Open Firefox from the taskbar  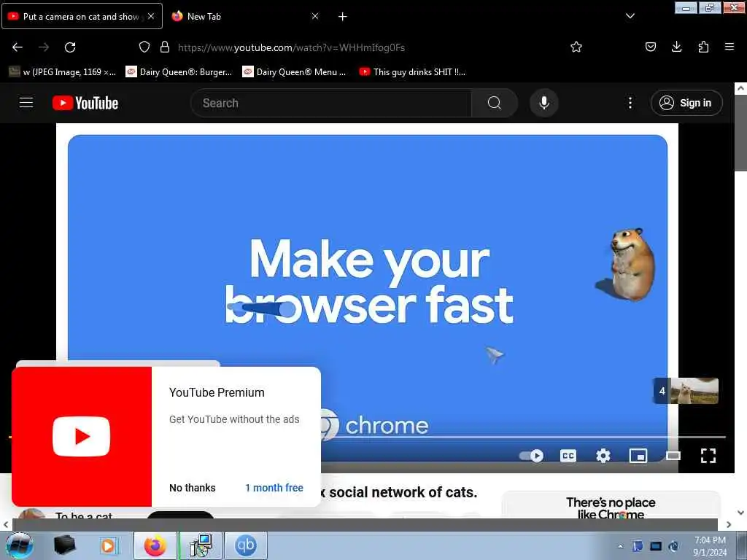coord(155,545)
